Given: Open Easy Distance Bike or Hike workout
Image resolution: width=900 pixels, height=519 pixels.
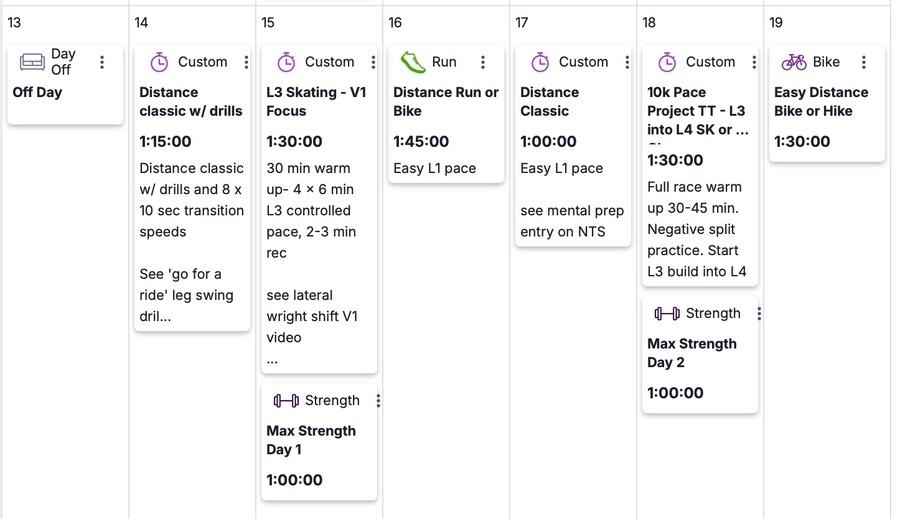Looking at the screenshot, I should (x=821, y=101).
